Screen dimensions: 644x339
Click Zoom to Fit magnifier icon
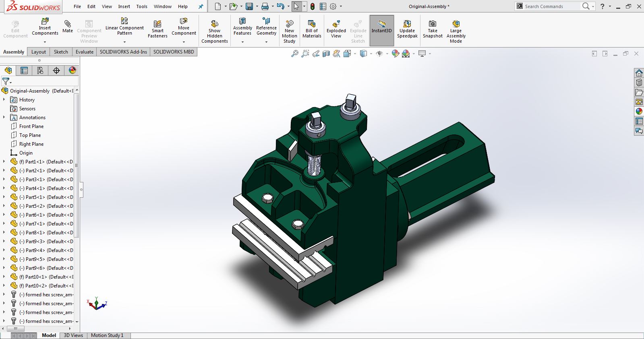point(295,54)
